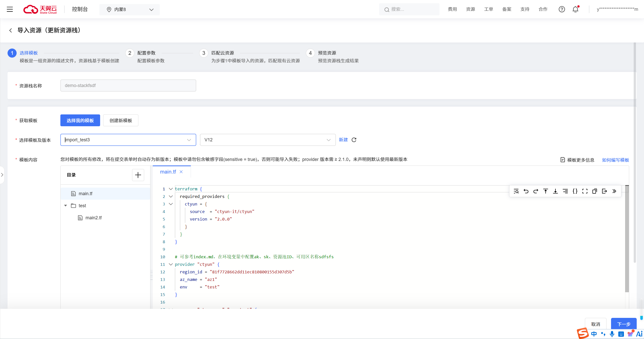Click the 下一步 button

tap(623, 324)
